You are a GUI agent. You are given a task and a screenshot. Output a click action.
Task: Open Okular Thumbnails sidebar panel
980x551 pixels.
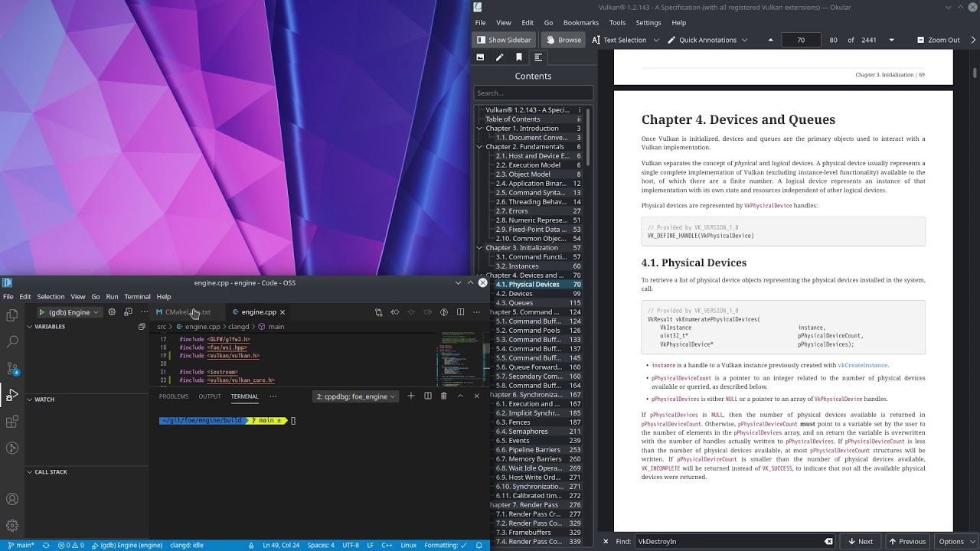click(480, 57)
